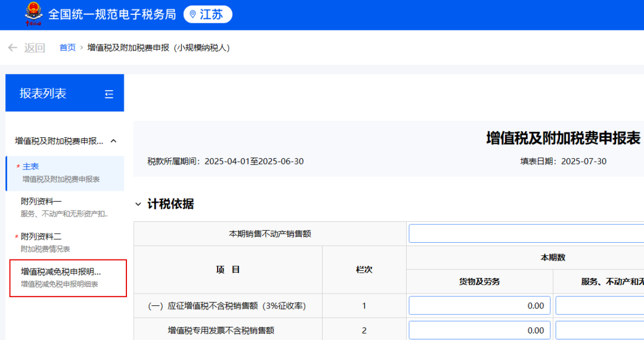Open the 首页 breadcrumb link
The height and width of the screenshot is (340, 644).
(x=67, y=48)
